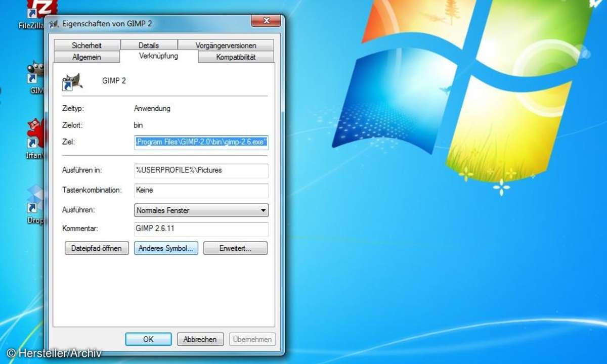Click Dateipfad öffnen button

(x=97, y=248)
